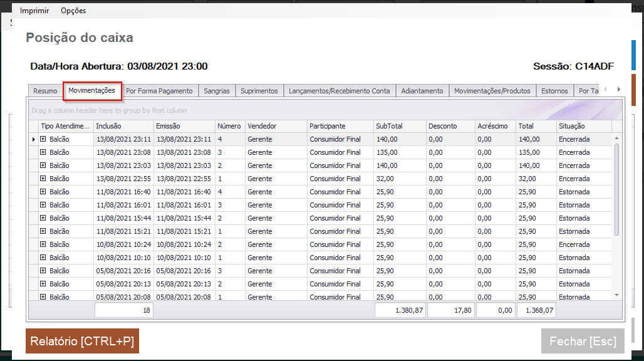Expand the Balcão row from 05/08/2021 20:16

43,271
